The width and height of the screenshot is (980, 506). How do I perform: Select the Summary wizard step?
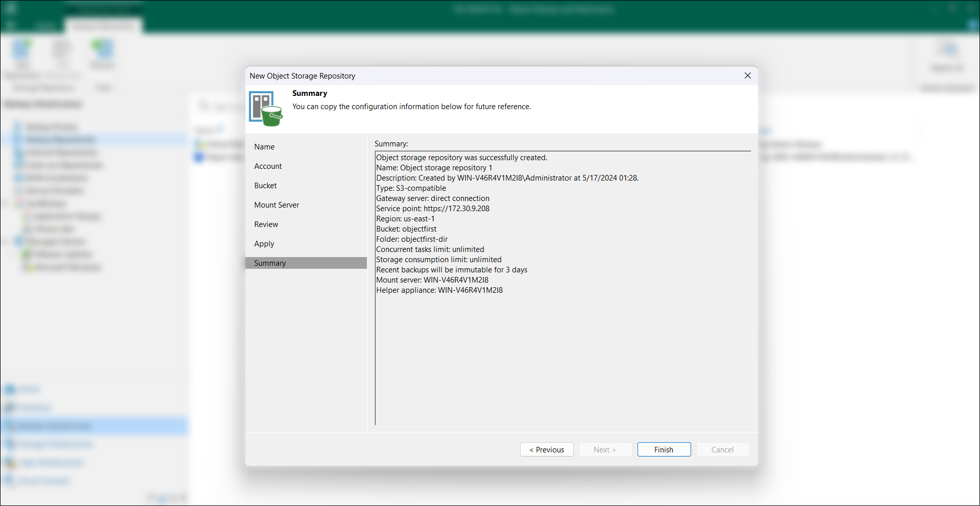tap(306, 263)
